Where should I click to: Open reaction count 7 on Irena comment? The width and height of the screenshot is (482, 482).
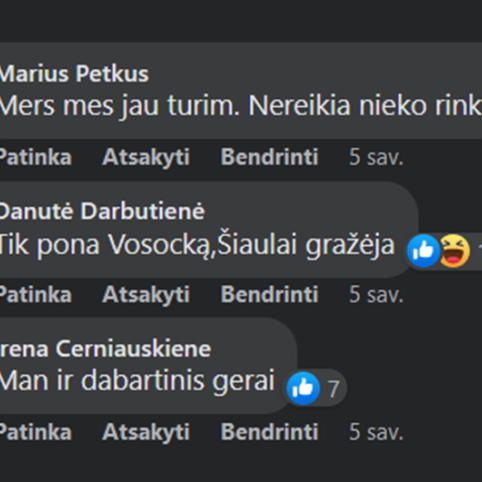[333, 389]
